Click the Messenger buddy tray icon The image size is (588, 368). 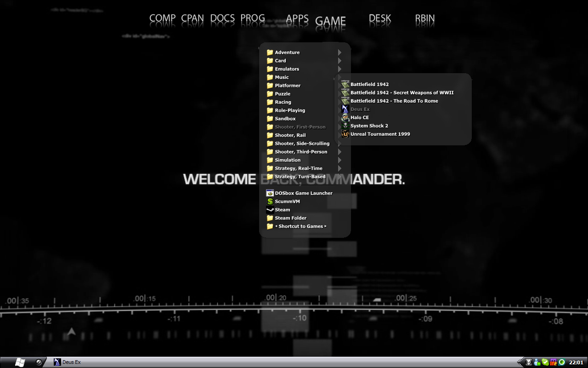537,362
